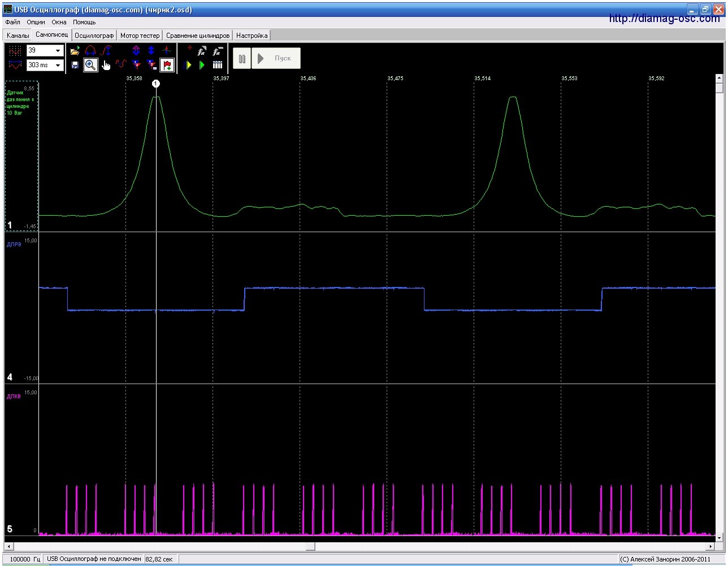Switch to the Каналы tab
The width and height of the screenshot is (728, 566).
click(x=18, y=36)
